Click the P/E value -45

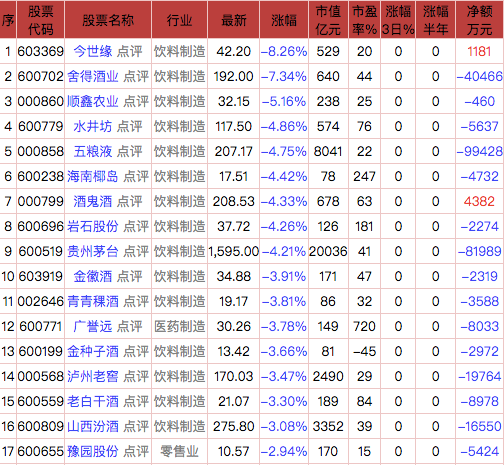pyautogui.click(x=365, y=351)
